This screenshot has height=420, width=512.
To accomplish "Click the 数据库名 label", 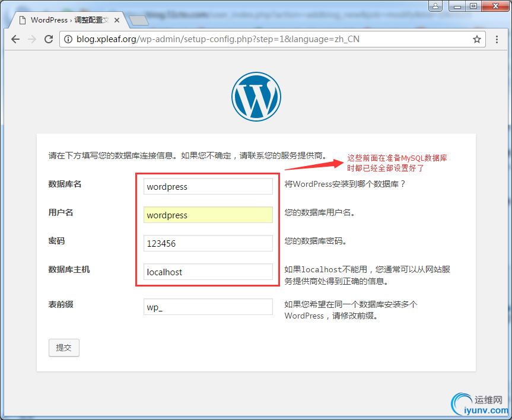I will coord(65,184).
